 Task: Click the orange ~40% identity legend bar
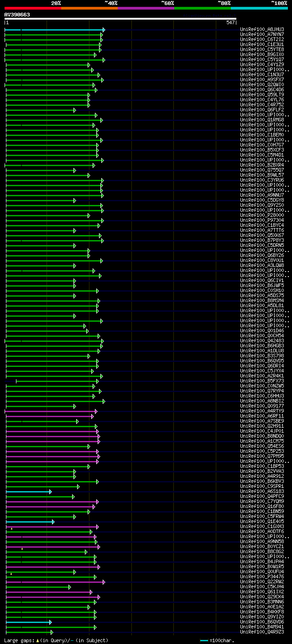point(89,8)
